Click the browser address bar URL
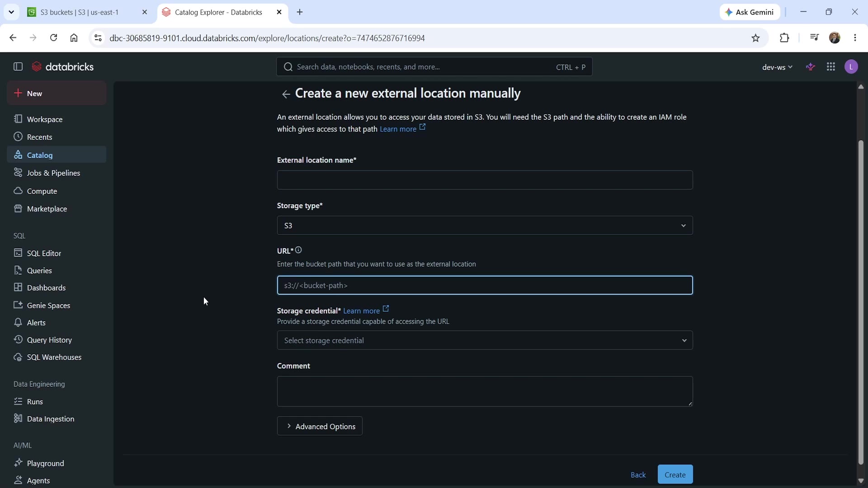This screenshot has height=488, width=868. 267,38
